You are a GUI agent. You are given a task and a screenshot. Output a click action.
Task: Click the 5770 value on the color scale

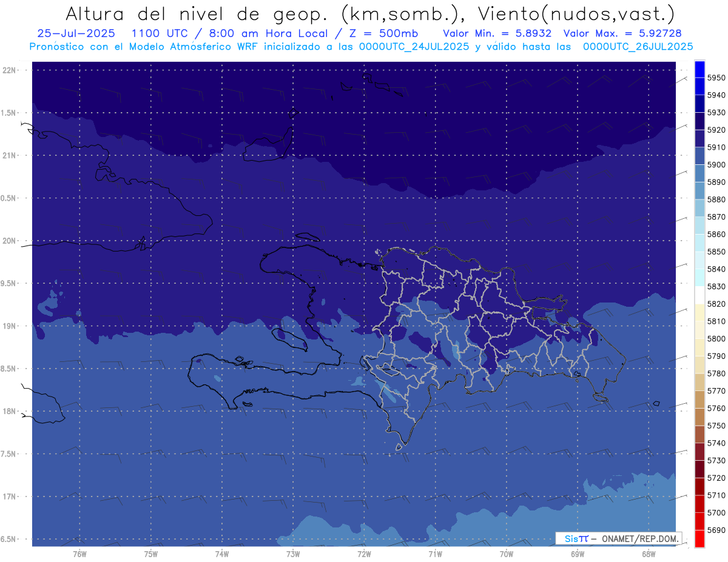(716, 391)
